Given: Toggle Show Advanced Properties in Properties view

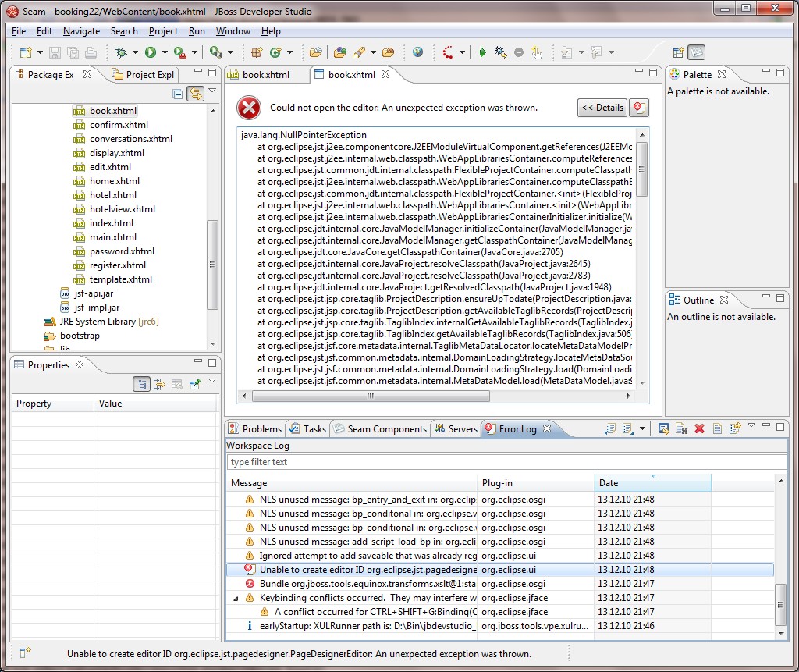Looking at the screenshot, I should pos(159,383).
